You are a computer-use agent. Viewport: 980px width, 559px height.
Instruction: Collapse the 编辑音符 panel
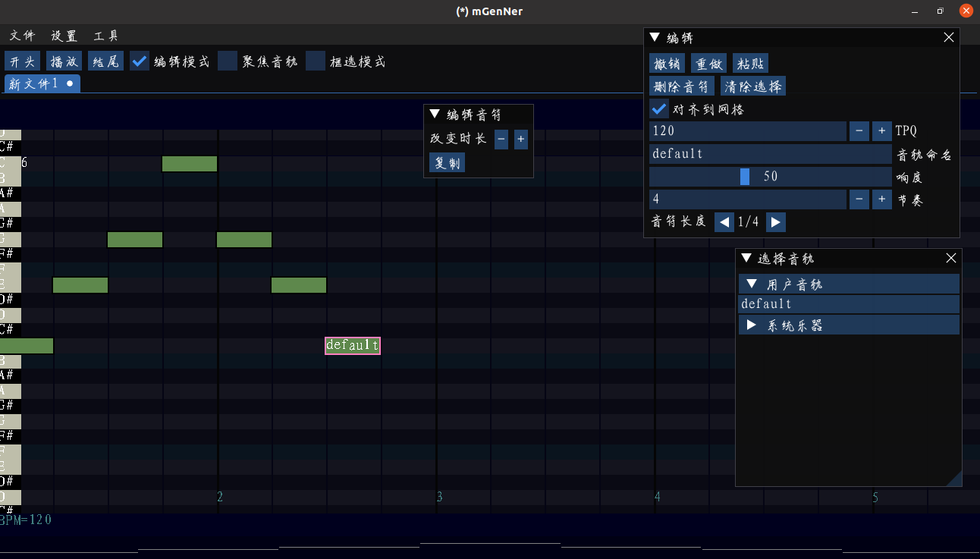pyautogui.click(x=433, y=113)
